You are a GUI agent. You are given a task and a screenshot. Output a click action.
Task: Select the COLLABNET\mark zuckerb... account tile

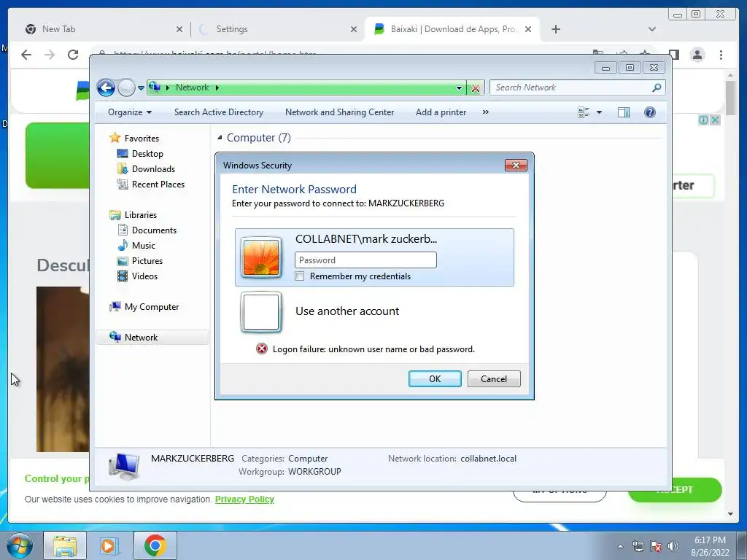[x=374, y=257]
